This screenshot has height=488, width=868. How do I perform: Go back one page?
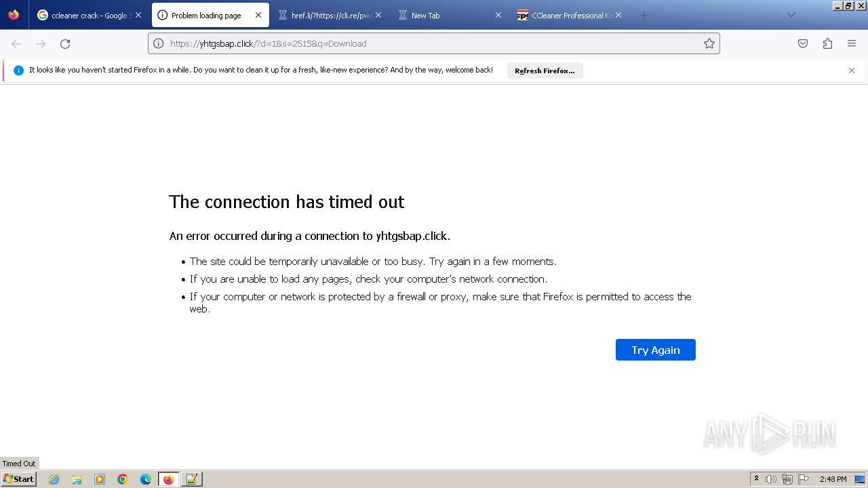click(16, 43)
